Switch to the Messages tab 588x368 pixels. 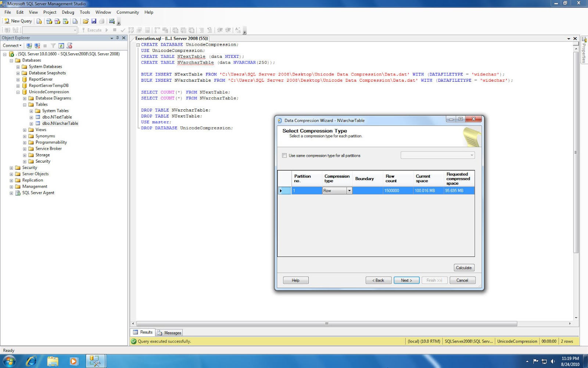(169, 333)
